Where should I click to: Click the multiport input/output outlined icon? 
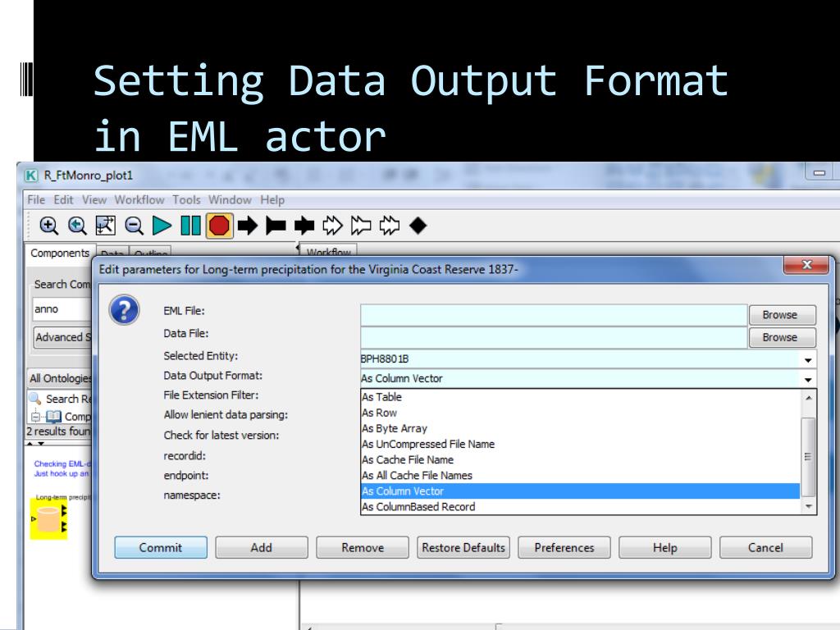tap(390, 226)
